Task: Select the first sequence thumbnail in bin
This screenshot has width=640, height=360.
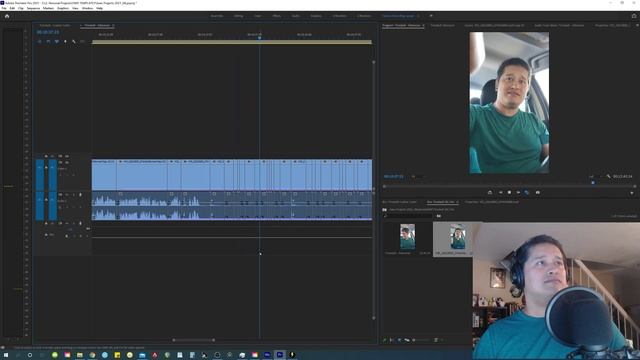Action: pos(407,236)
